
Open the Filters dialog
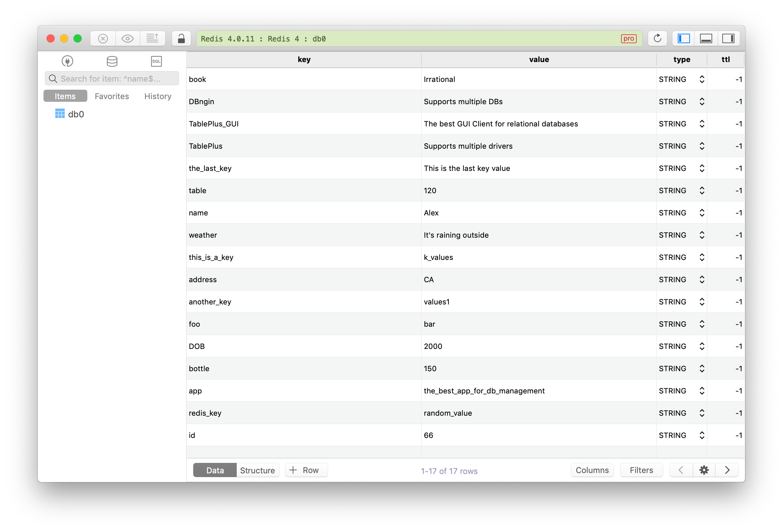point(641,470)
